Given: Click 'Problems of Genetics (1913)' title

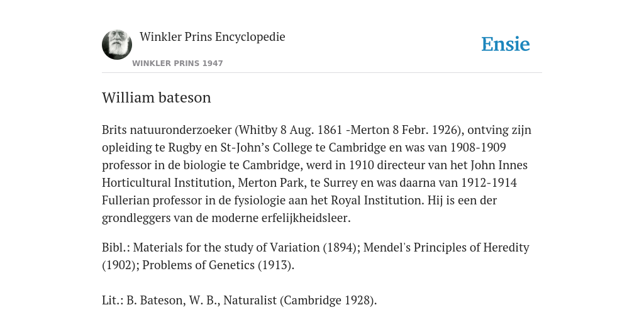Looking at the screenshot, I should pos(218,265).
